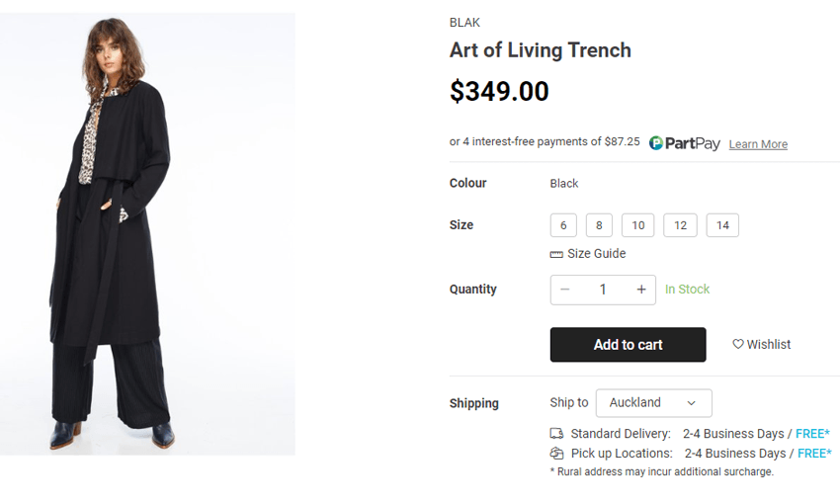Select size 14
The width and height of the screenshot is (840, 504).
(722, 225)
